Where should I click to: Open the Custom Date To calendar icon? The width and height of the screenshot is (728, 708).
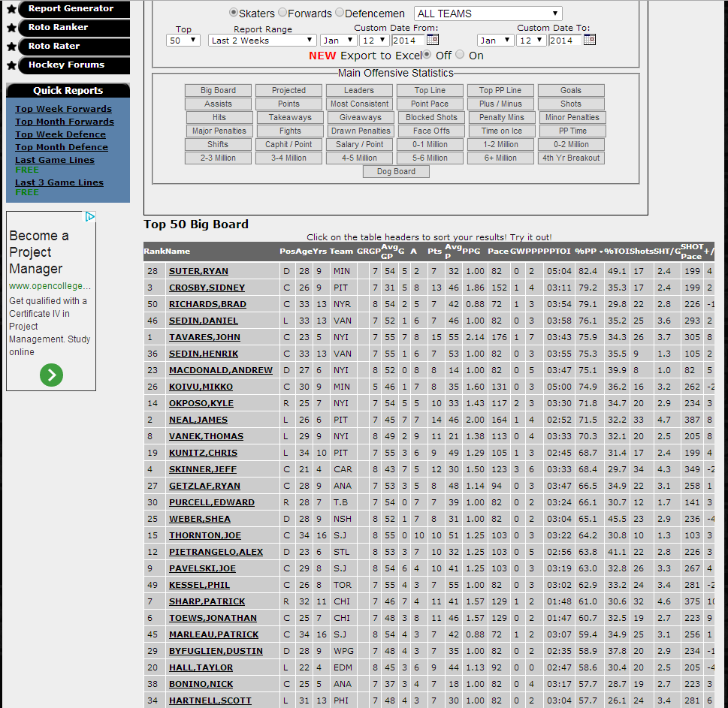(x=590, y=40)
